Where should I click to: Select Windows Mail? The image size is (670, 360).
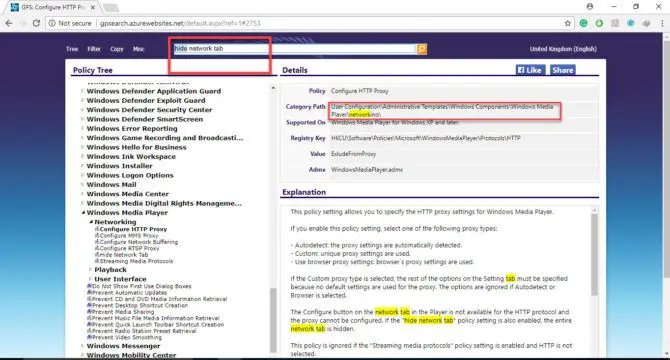point(111,184)
